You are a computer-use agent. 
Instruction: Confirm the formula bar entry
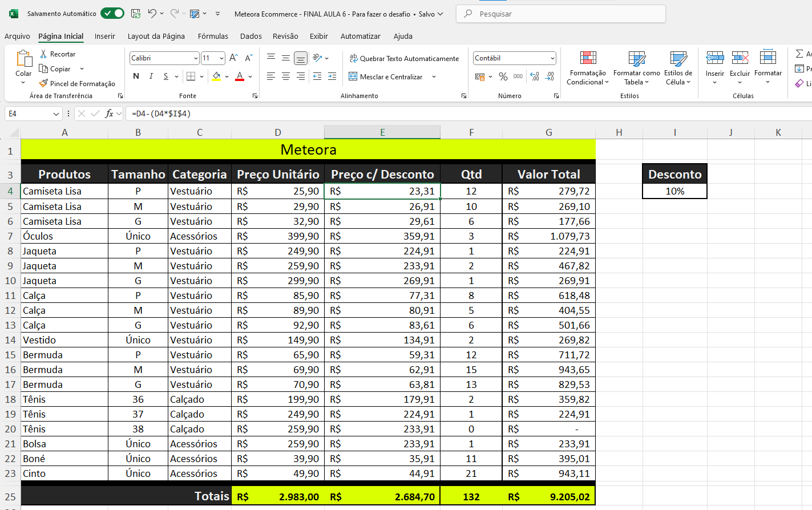click(x=95, y=114)
